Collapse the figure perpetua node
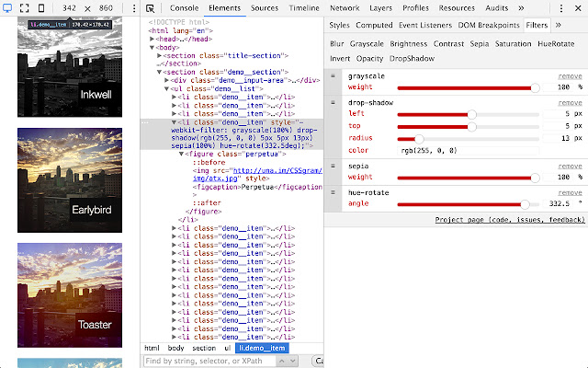Viewport: 588px width, 368px height. click(181, 154)
